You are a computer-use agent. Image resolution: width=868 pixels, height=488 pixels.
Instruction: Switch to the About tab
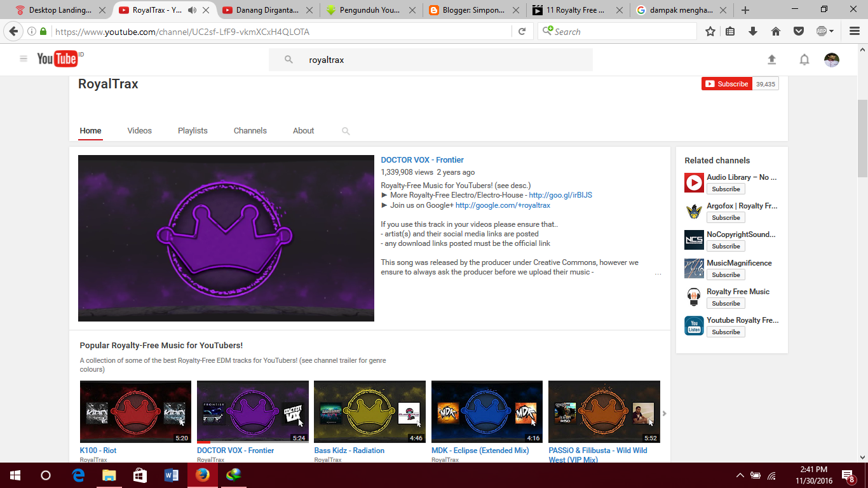coord(303,131)
